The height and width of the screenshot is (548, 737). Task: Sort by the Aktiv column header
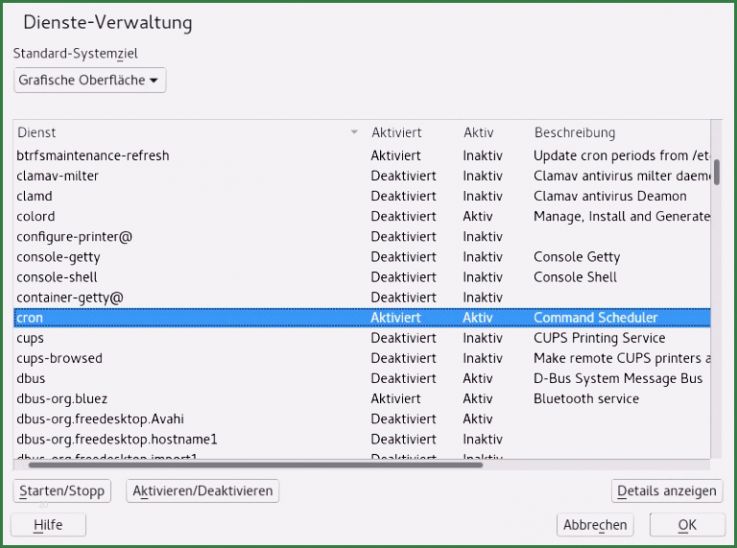coord(479,133)
